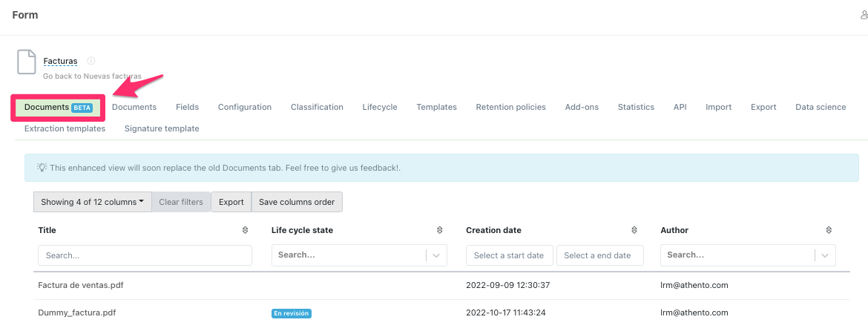Open the Lifecycle tab
Viewport: 868px width, 334px height.
(380, 107)
